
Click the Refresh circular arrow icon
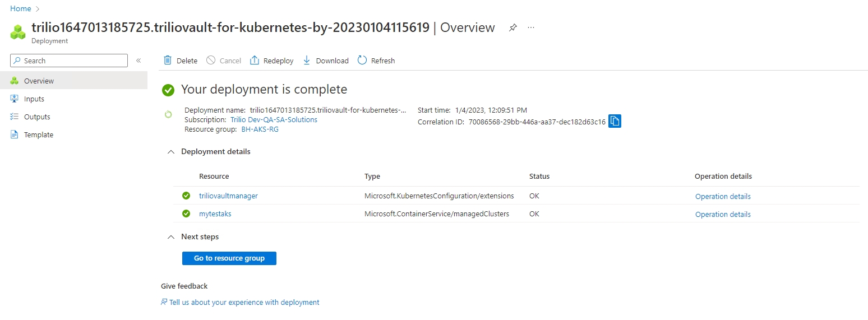[362, 61]
